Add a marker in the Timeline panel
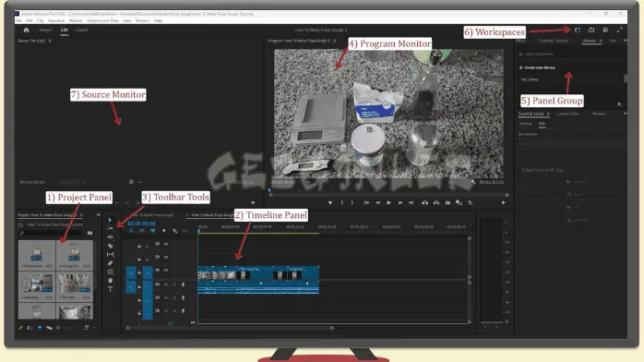This screenshot has height=362, width=644. click(x=164, y=231)
